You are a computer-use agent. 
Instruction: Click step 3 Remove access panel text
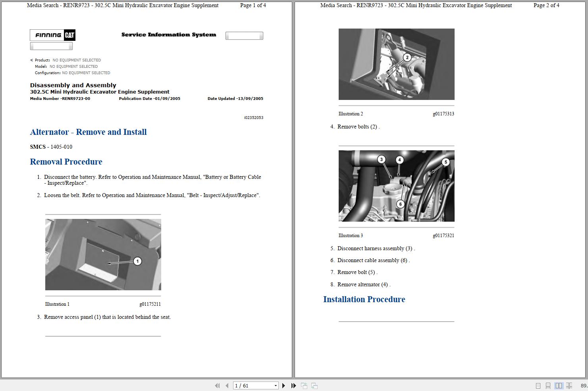108,317
